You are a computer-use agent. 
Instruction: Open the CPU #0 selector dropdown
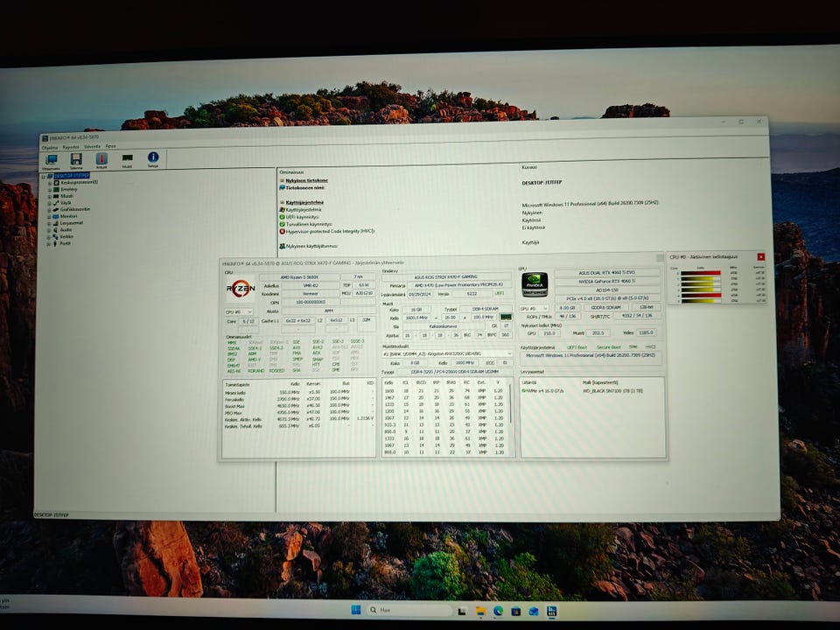click(239, 311)
